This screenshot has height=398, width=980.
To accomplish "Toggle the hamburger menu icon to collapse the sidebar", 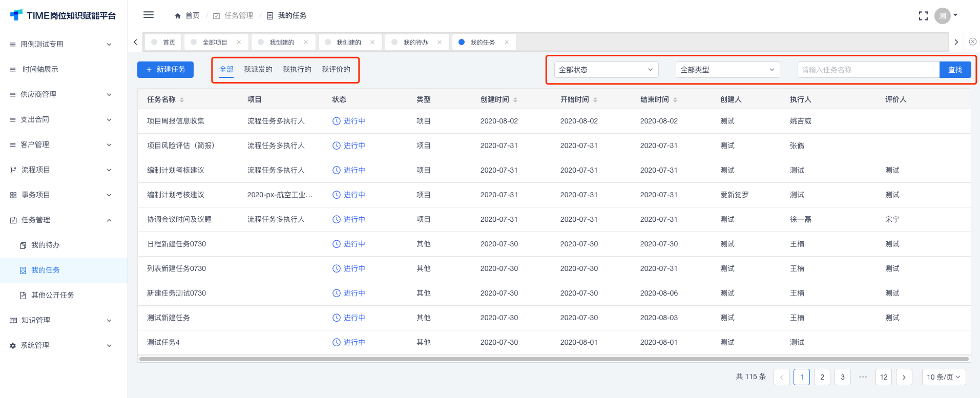I will point(149,15).
